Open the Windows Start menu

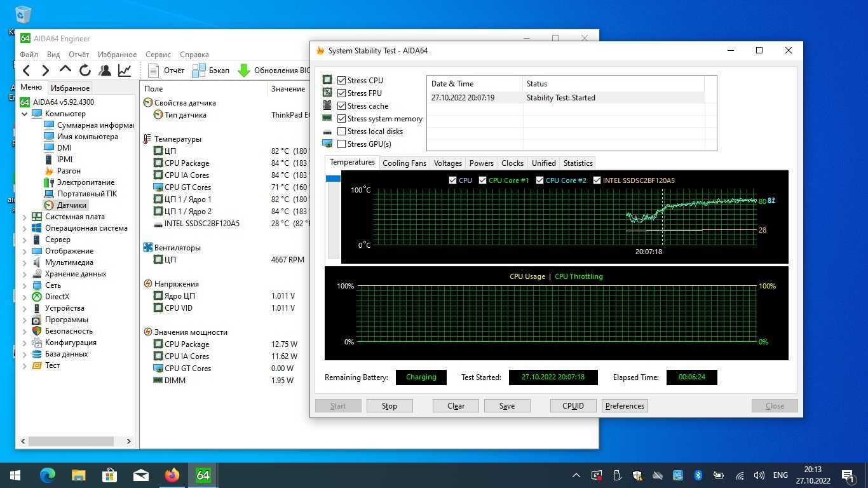coord(15,475)
